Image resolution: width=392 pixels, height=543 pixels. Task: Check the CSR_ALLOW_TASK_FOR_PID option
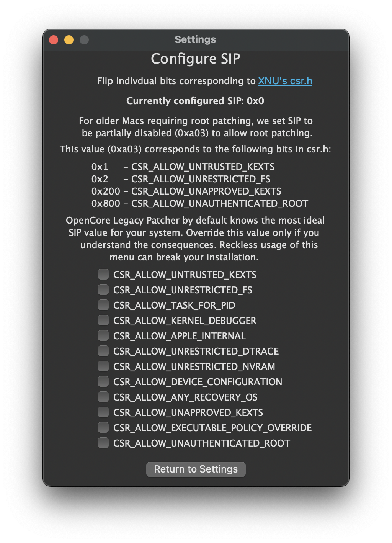coord(103,305)
